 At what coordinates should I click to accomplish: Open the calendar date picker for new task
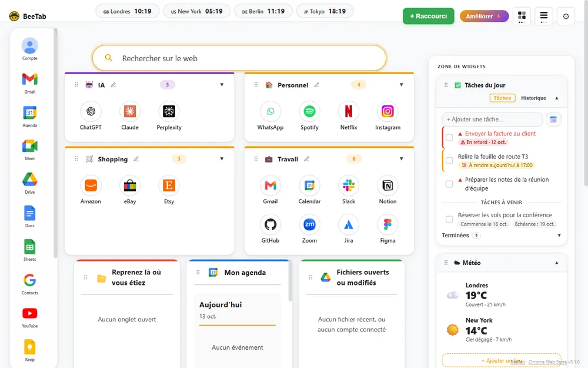[553, 120]
